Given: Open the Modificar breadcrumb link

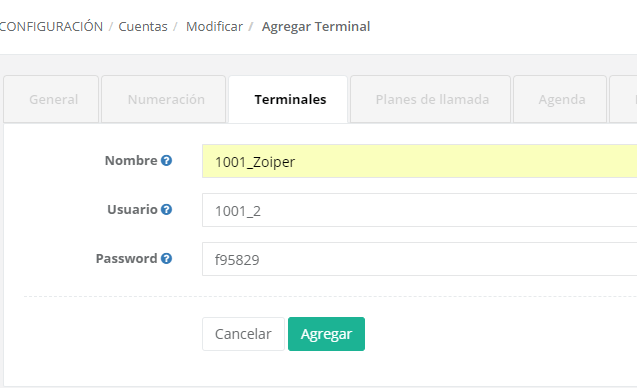Looking at the screenshot, I should [x=214, y=26].
